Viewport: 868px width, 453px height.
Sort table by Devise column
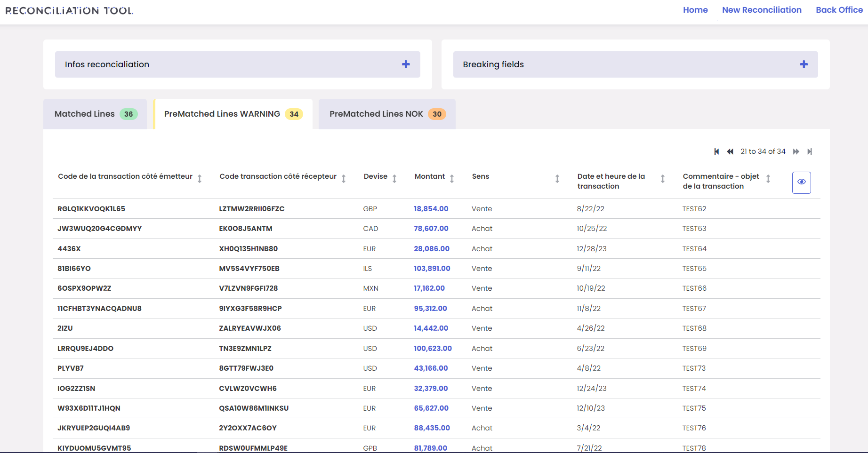click(x=394, y=179)
